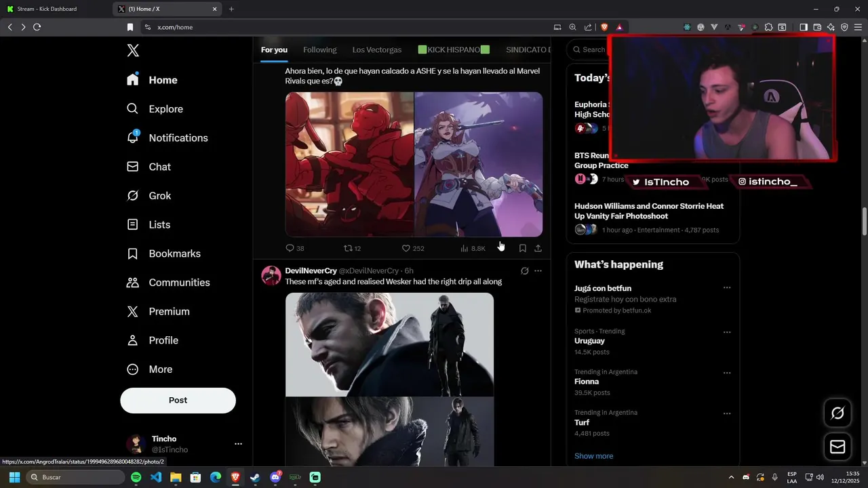Open more options for Uruguay trend

[727, 333]
